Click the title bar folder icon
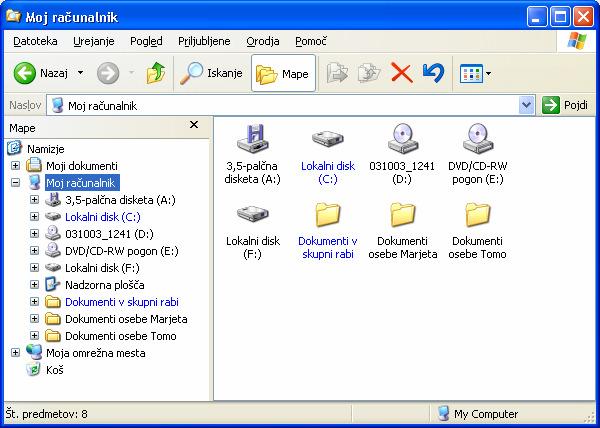Screen dimensions: 600x428 (x=13, y=16)
